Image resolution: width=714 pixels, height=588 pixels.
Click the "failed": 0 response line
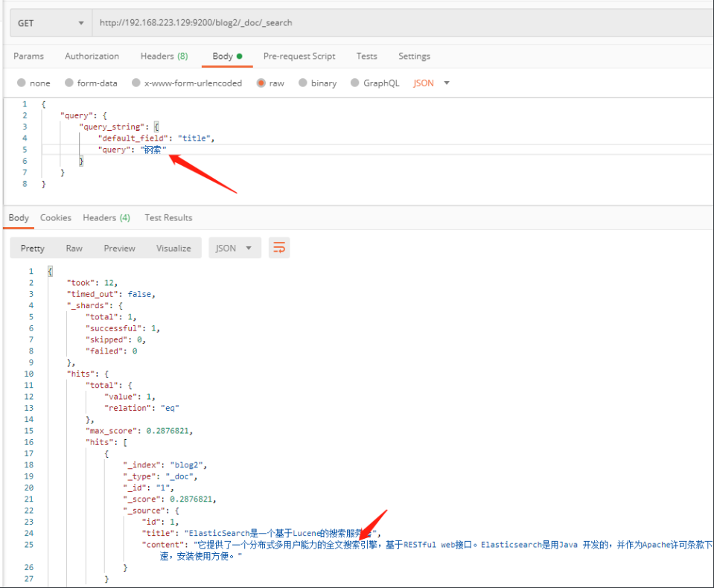pyautogui.click(x=111, y=351)
